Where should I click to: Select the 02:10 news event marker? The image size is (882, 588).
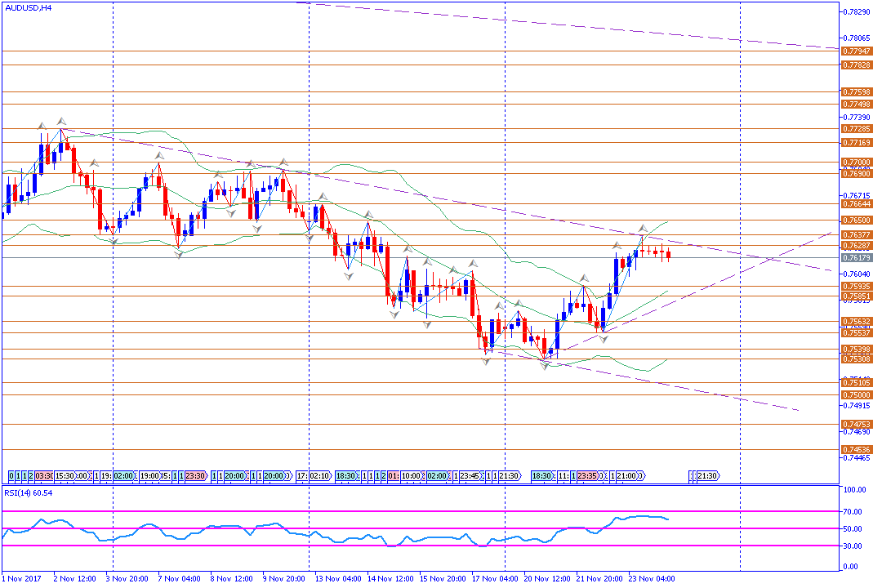coord(319,476)
